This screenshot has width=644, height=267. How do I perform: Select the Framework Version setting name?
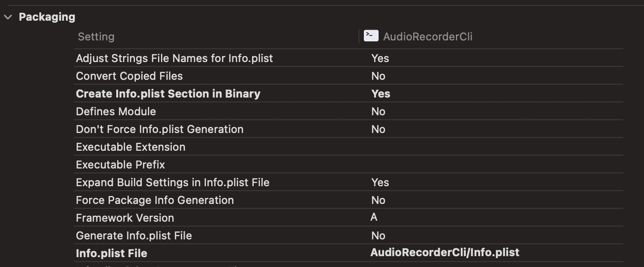125,218
